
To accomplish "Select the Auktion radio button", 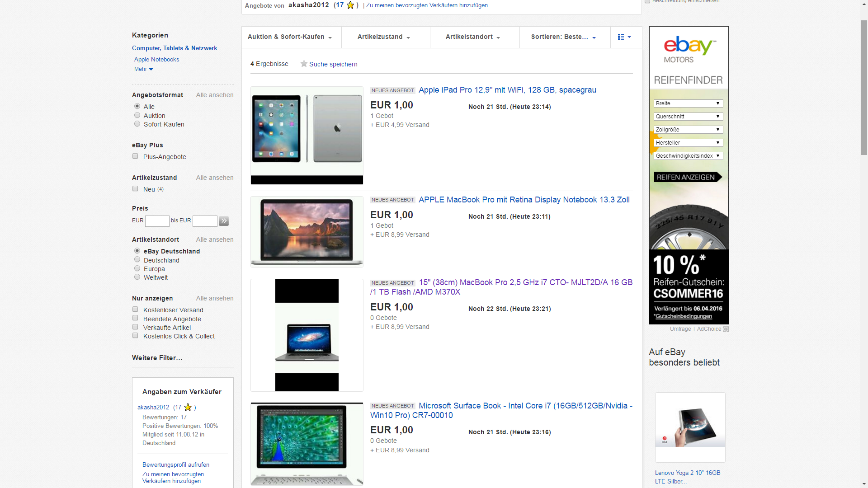I will pyautogui.click(x=137, y=115).
